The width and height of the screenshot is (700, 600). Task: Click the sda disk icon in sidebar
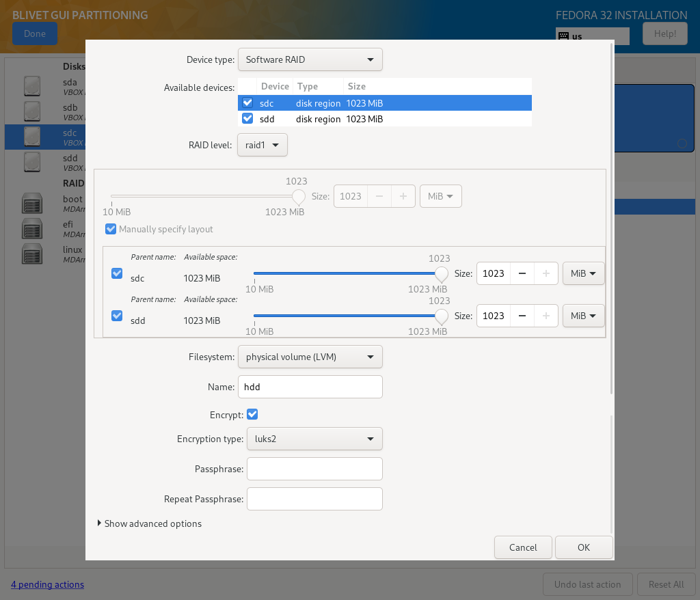[32, 85]
